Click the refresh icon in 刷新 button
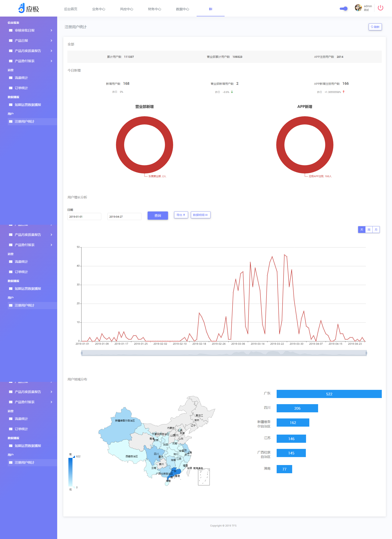The image size is (392, 539). pyautogui.click(x=372, y=27)
